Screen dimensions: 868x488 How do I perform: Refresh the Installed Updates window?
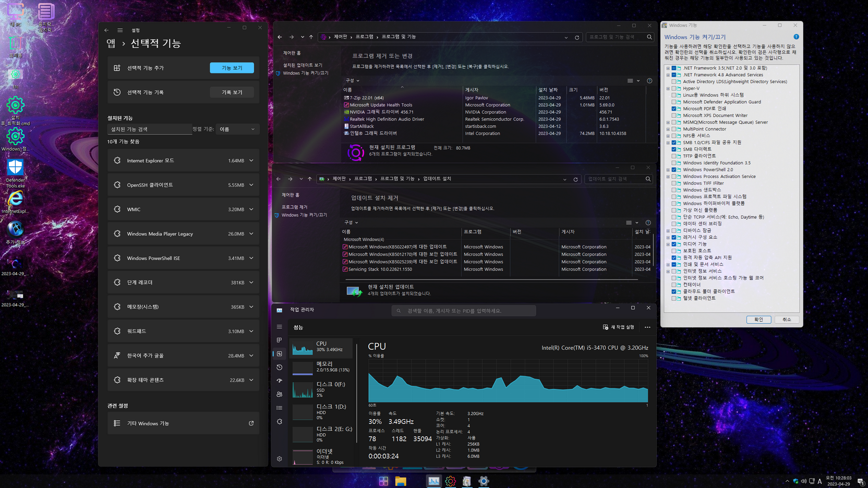(x=576, y=179)
